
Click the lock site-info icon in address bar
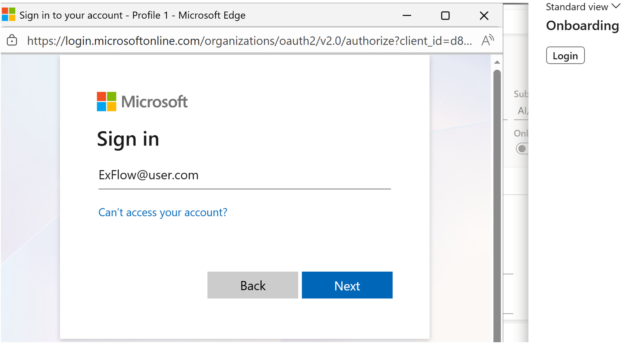pos(12,40)
